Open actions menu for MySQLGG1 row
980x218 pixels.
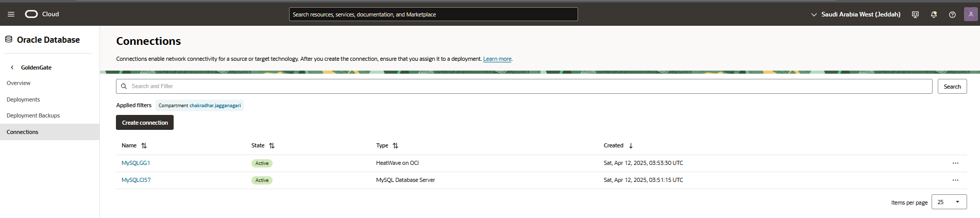[955, 163]
